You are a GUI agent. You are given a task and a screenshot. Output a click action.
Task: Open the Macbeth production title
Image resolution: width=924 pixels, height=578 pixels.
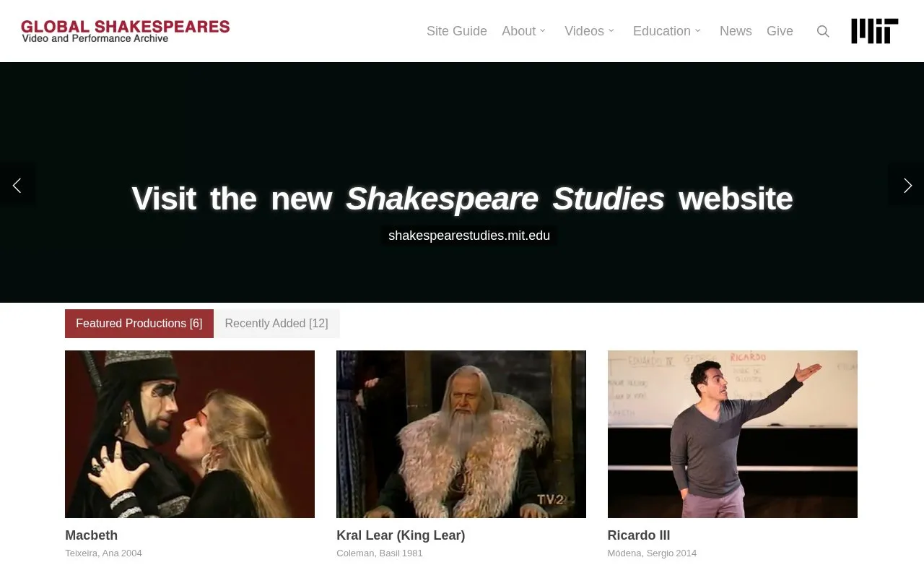pyautogui.click(x=91, y=535)
